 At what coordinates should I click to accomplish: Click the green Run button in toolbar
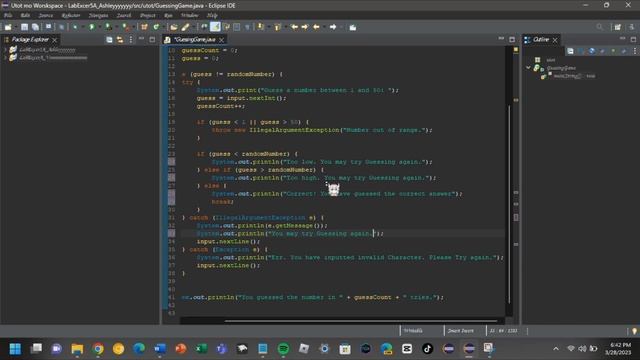point(92,27)
